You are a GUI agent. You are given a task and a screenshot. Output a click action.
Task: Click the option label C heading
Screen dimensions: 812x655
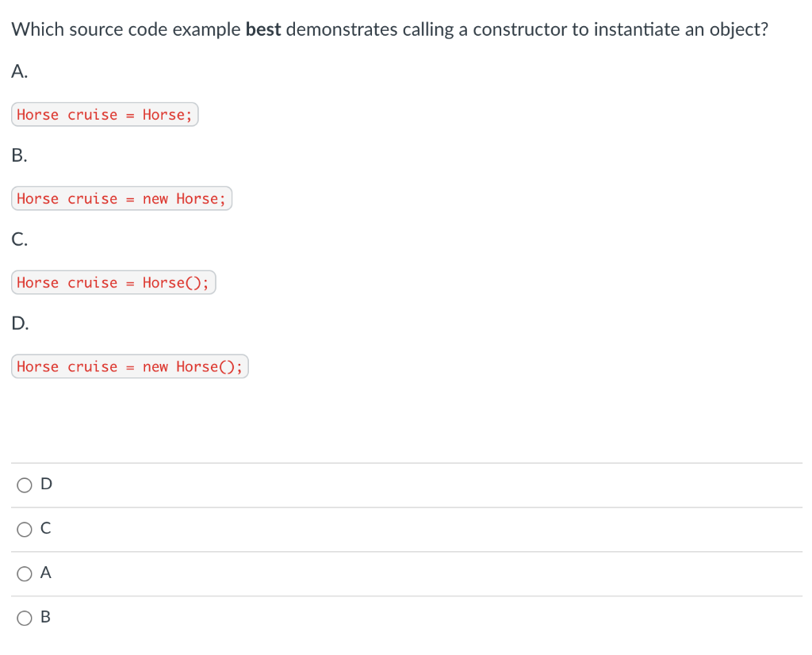18,239
